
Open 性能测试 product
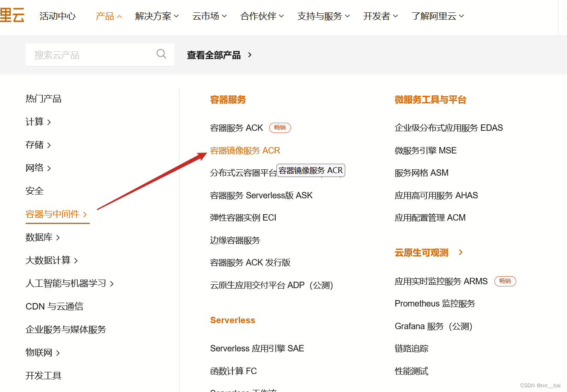[411, 371]
